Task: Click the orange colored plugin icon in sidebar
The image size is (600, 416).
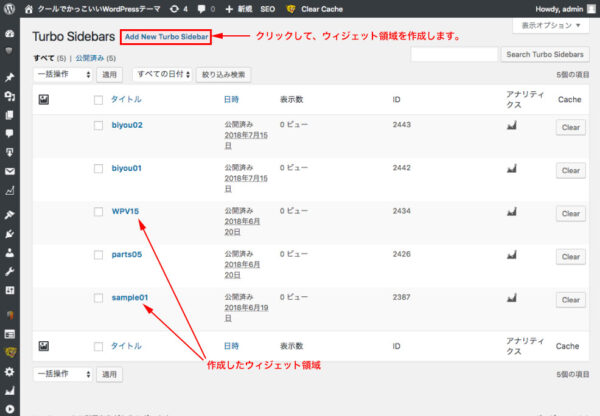Action: pos(10,315)
